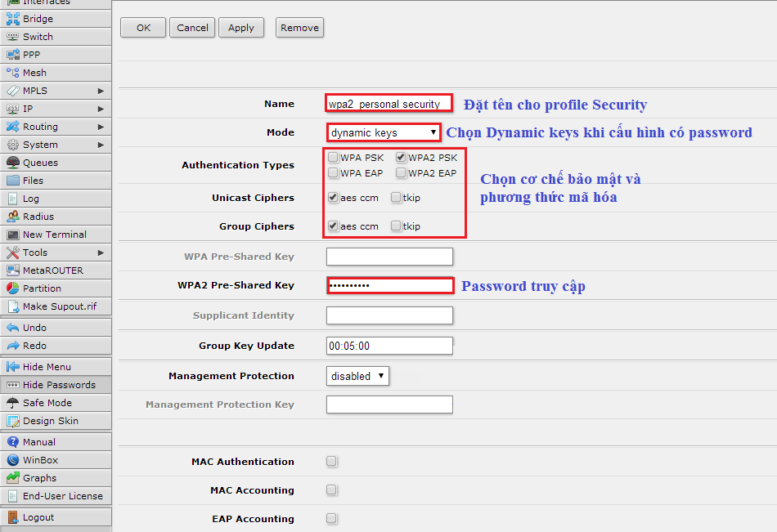Click the Bridge icon in sidebar
Image resolution: width=777 pixels, height=532 pixels.
coord(12,19)
